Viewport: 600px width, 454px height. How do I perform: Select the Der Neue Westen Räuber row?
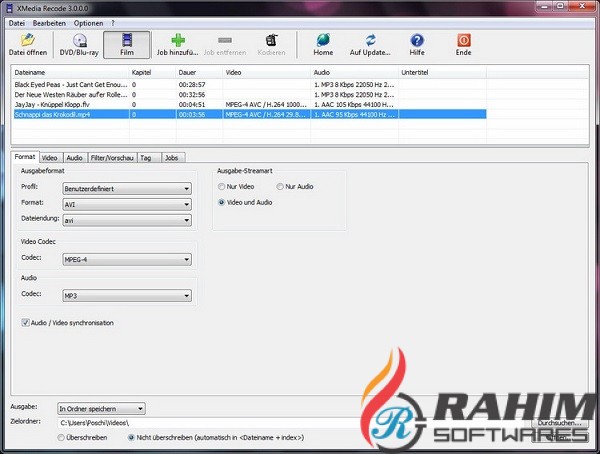[250, 95]
